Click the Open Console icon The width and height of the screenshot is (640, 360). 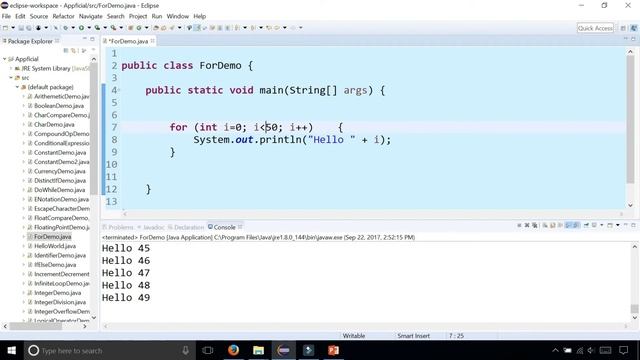[610, 225]
